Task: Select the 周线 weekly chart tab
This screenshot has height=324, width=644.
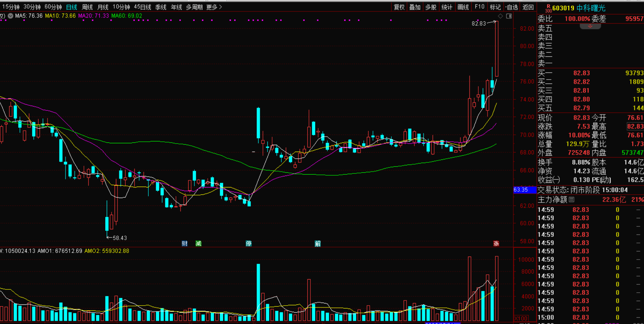Action: 87,7
